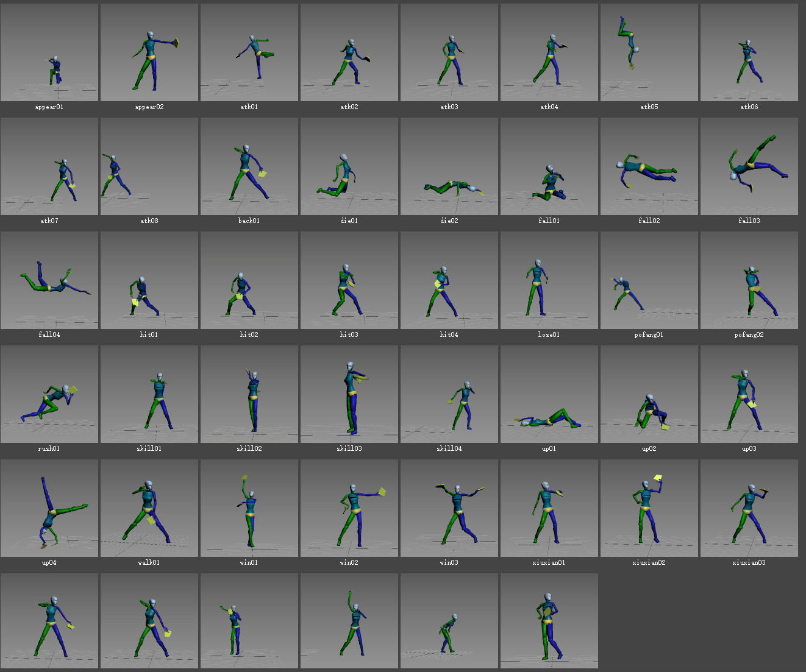
Task: Choose the fall02 floating pose thumbnail
Action: 649,166
